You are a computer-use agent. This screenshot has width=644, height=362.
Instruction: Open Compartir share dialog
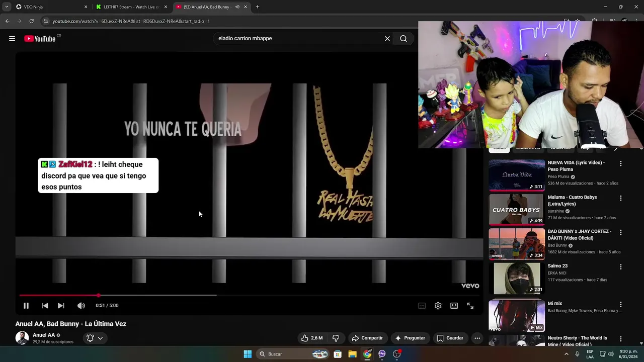[367, 338]
